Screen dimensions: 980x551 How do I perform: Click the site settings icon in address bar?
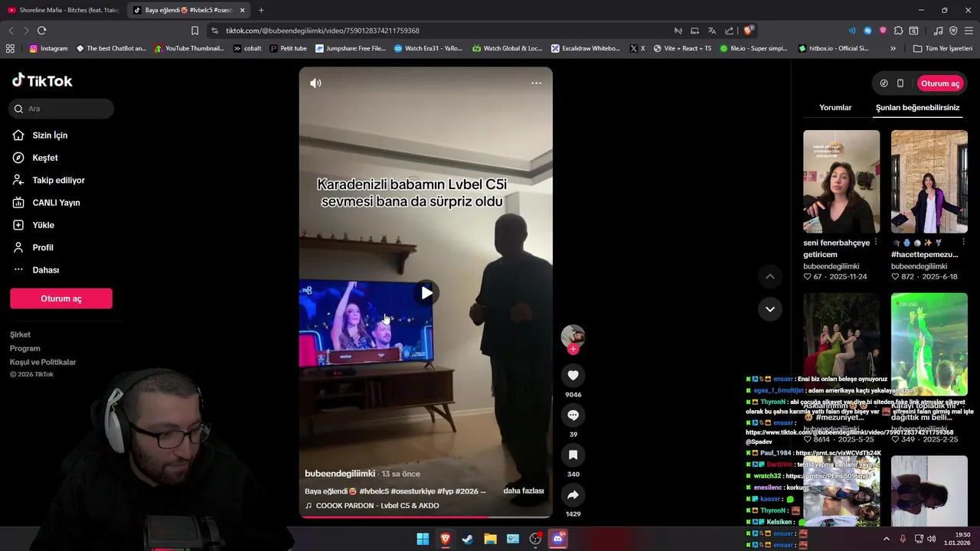pyautogui.click(x=214, y=31)
